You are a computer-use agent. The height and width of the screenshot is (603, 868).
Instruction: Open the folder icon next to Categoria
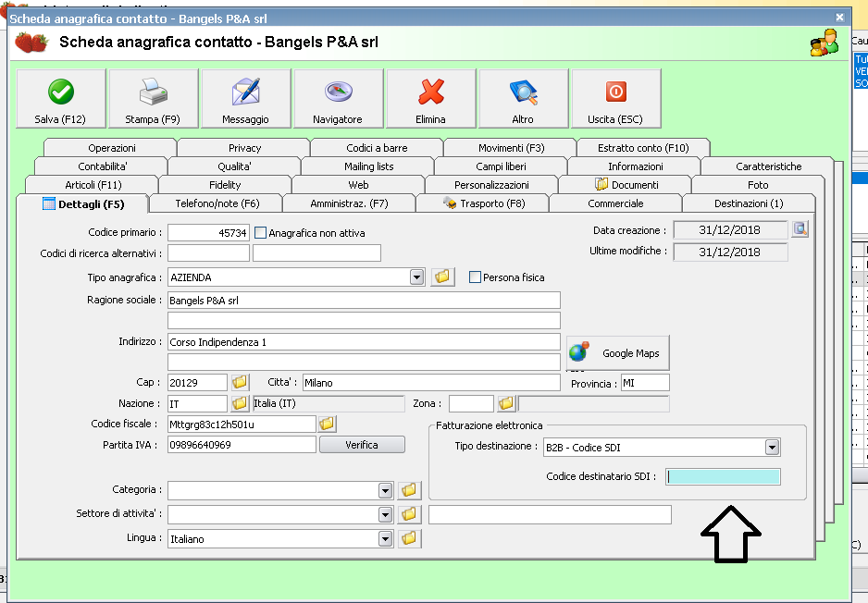point(409,490)
